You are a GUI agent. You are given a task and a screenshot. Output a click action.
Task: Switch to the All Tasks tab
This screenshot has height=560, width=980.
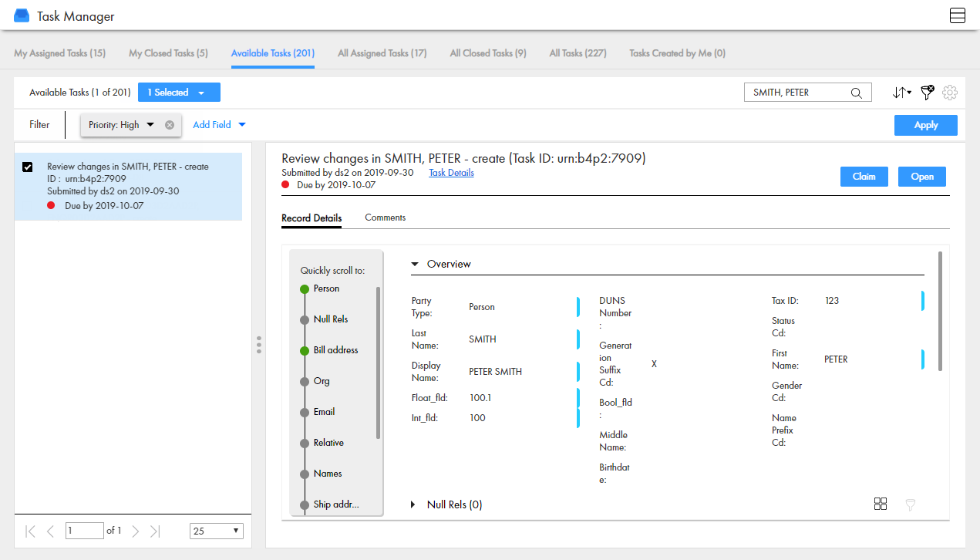578,53
